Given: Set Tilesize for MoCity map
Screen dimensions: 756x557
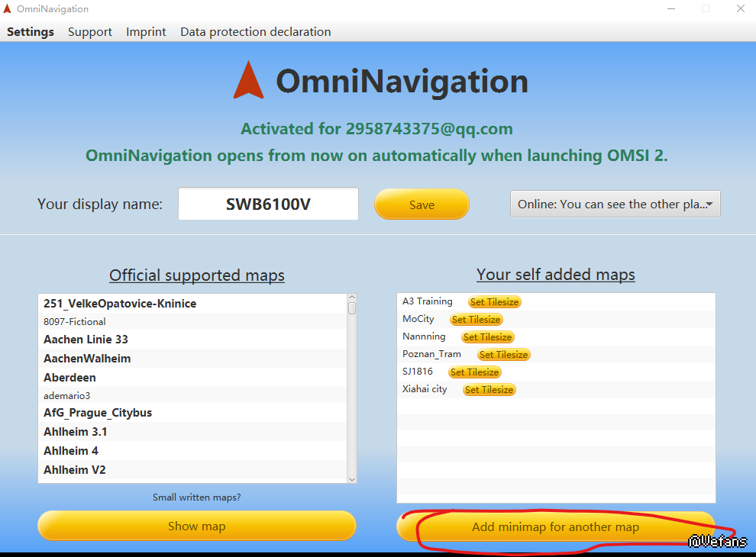Looking at the screenshot, I should [x=476, y=320].
